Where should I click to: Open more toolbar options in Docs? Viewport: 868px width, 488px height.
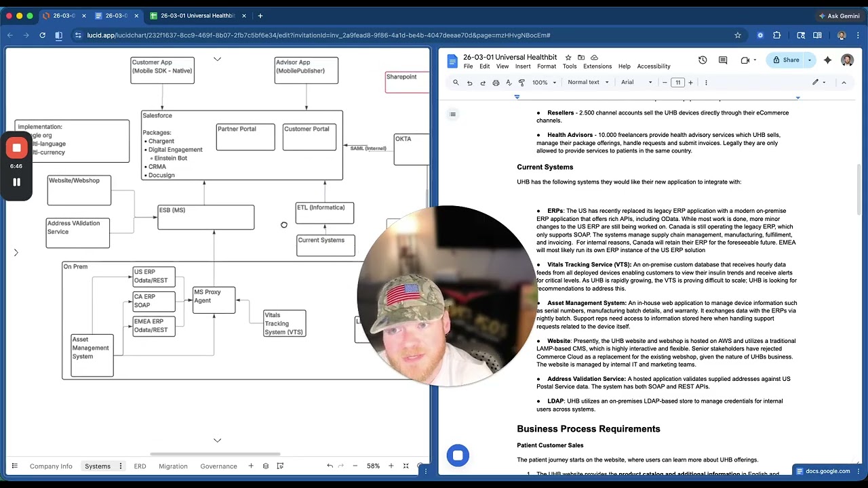(x=706, y=83)
